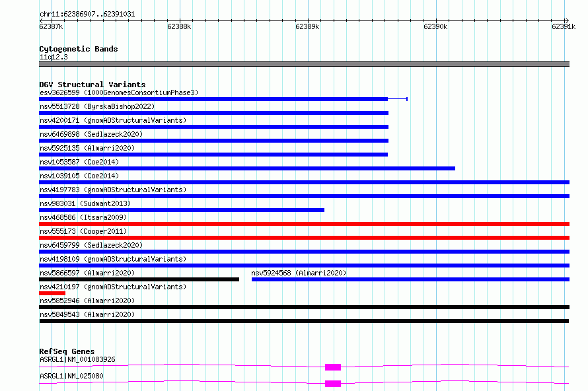The width and height of the screenshot is (588, 391).
Task: Open nsv4197783 gnomAD variant label
Action: pos(113,190)
